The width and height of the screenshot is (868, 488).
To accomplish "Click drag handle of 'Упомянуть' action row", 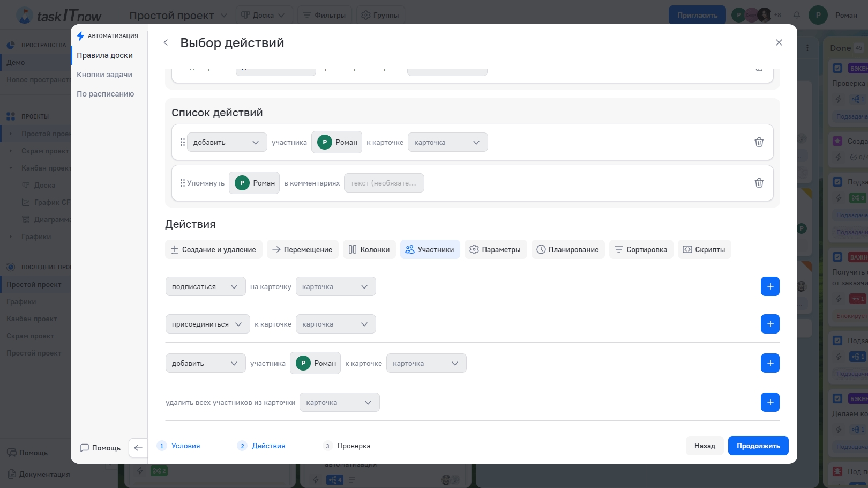I will click(182, 183).
